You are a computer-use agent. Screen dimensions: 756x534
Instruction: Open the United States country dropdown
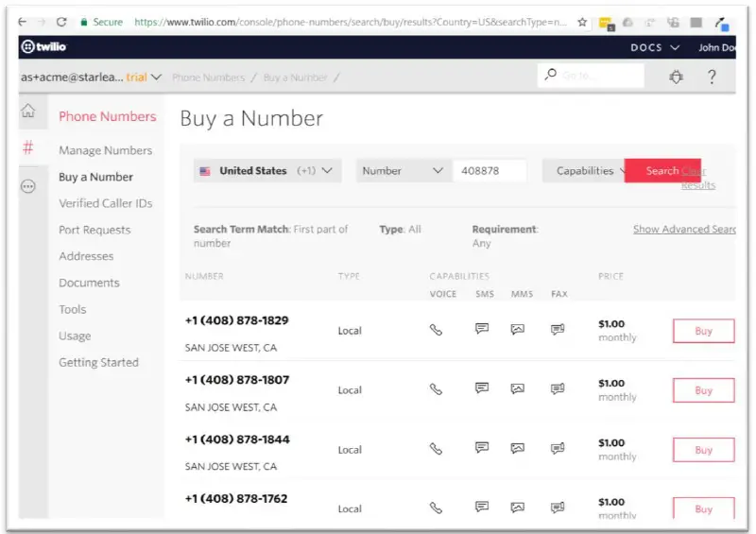coord(267,171)
